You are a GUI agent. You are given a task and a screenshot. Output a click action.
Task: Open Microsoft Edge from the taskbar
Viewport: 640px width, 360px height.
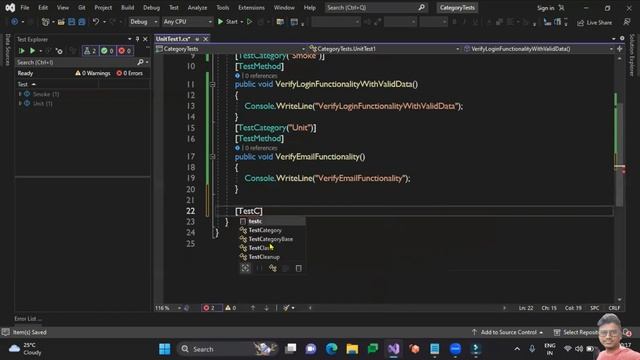pos(331,349)
